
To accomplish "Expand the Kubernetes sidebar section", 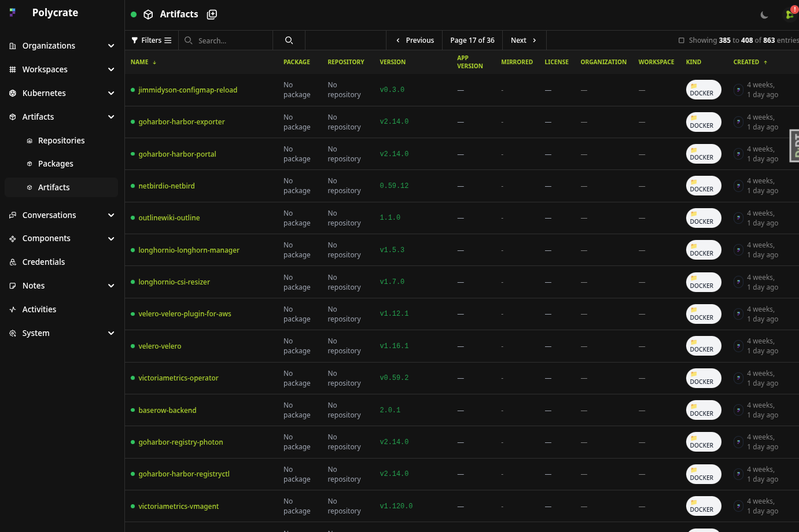I will click(x=111, y=93).
